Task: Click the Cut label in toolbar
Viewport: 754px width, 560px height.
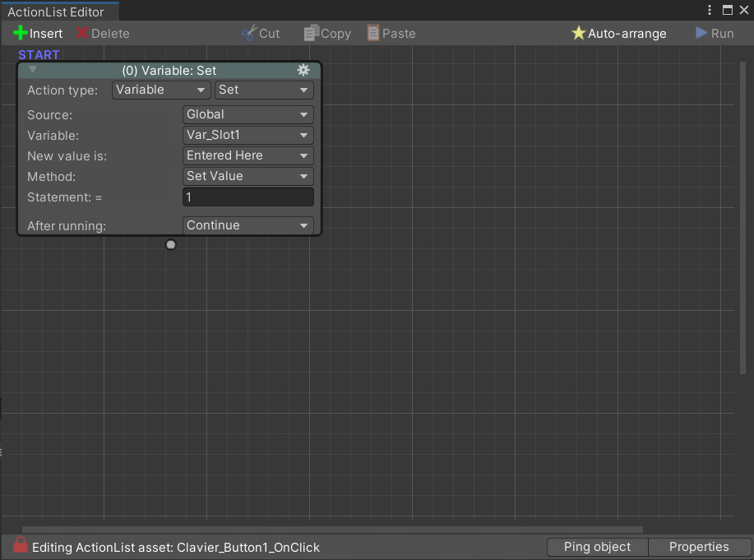Action: click(270, 34)
